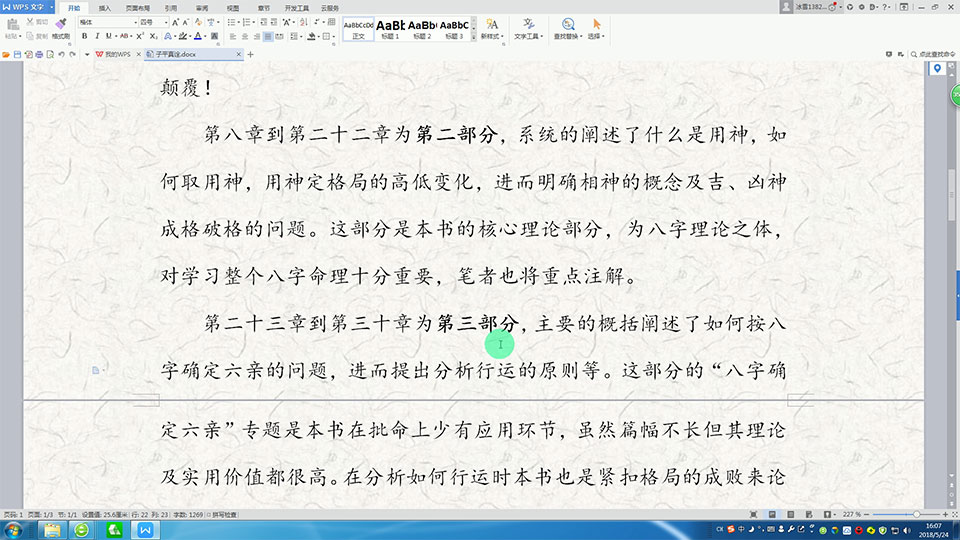Click the Paste clipboard icon
The width and height of the screenshot is (960, 540).
click(13, 25)
